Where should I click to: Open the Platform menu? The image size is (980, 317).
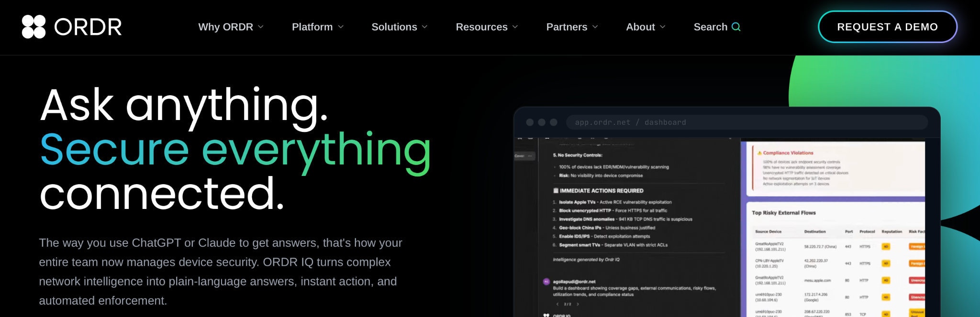tap(318, 27)
